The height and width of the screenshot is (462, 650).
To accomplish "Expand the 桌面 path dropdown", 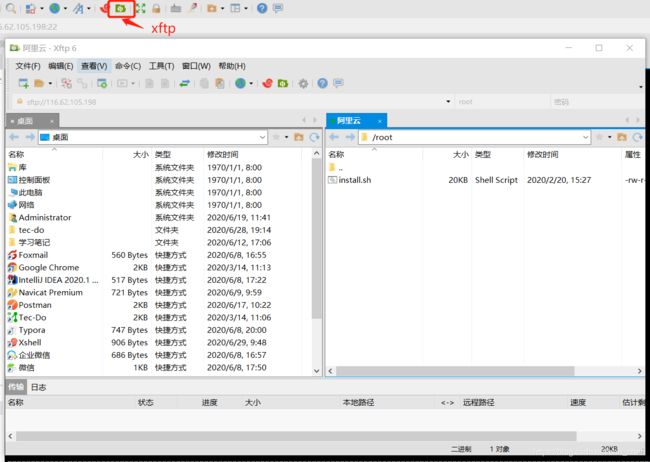I will point(262,137).
